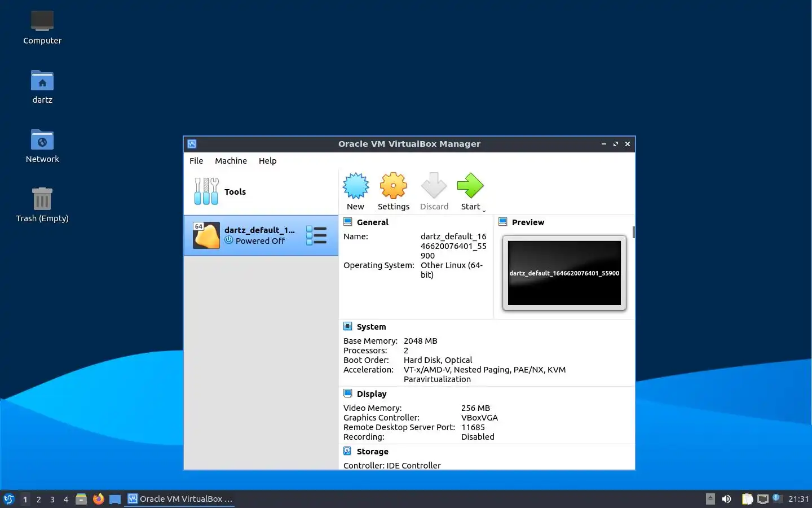812x508 pixels.
Task: Switch to workspace 3
Action: 52,500
